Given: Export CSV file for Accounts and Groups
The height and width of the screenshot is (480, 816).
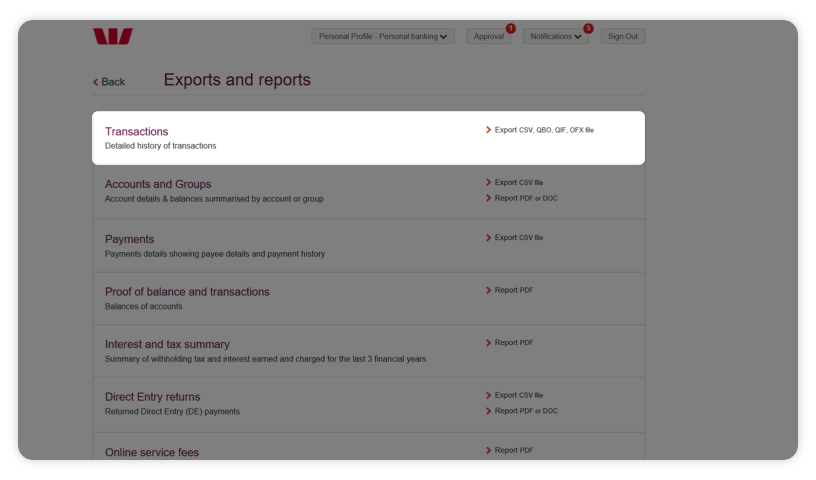Looking at the screenshot, I should click(518, 183).
